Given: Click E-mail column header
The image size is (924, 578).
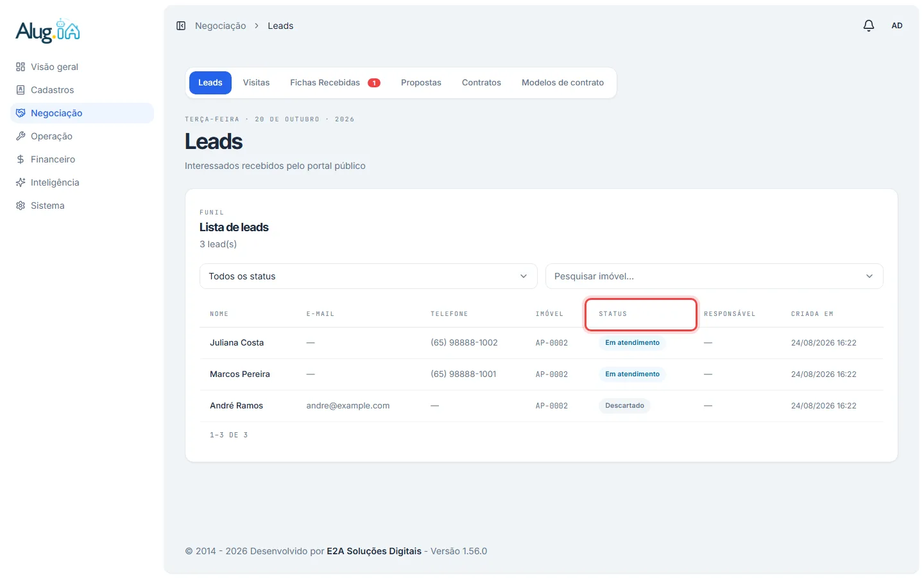Looking at the screenshot, I should pyautogui.click(x=320, y=314).
